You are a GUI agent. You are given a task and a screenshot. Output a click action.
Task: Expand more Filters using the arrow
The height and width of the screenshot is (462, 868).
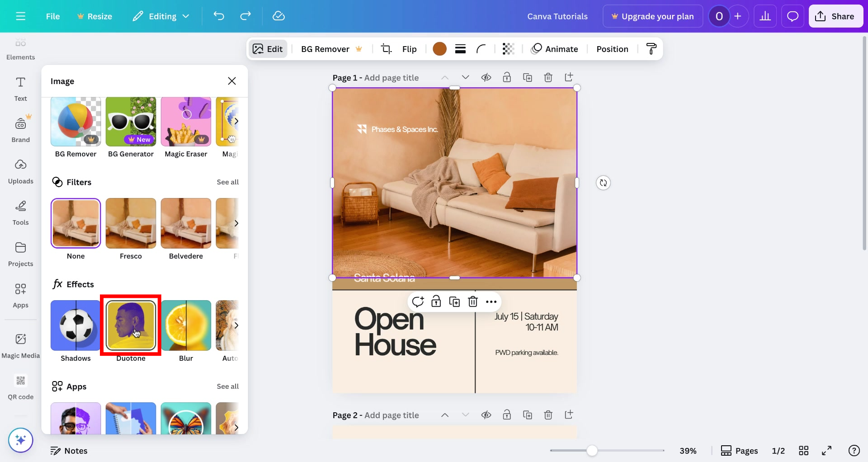[x=236, y=223]
